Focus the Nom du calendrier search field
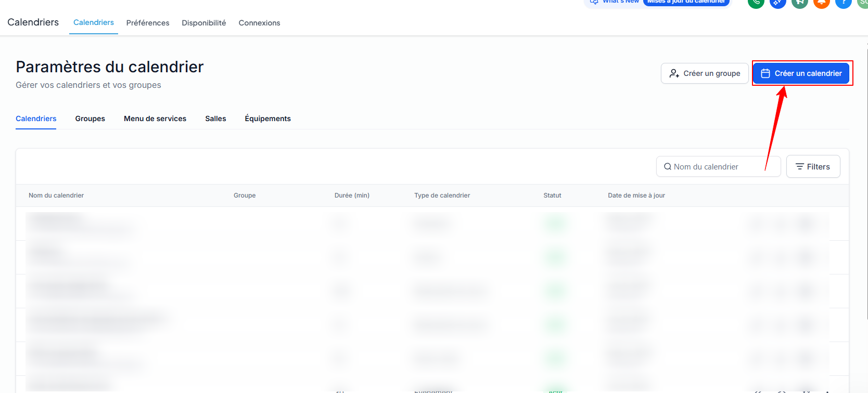 718,167
